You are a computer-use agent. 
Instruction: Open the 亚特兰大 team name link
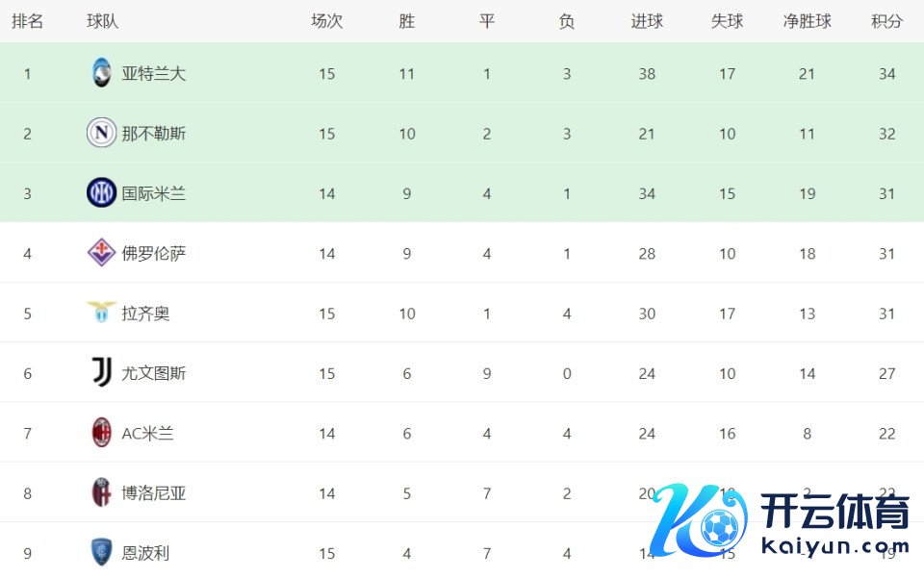pos(154,73)
